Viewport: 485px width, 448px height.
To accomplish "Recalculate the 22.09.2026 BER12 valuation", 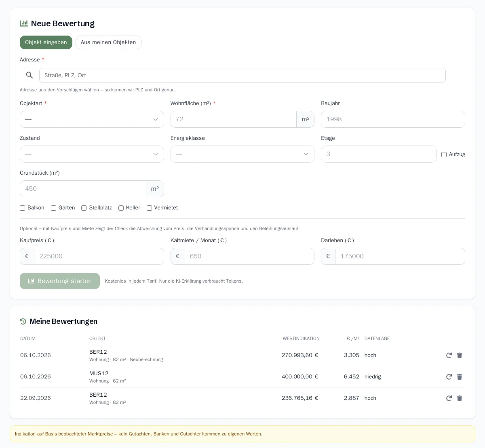I will click(449, 398).
